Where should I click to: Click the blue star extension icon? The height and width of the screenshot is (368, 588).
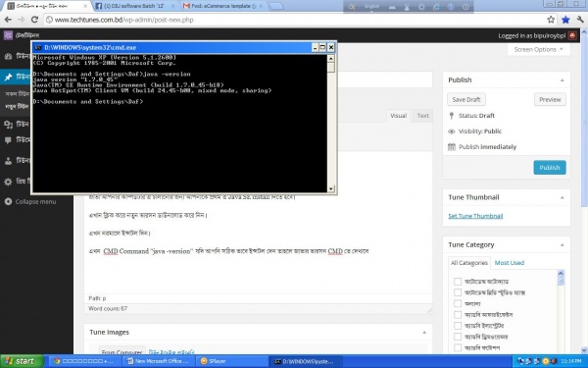click(x=565, y=20)
